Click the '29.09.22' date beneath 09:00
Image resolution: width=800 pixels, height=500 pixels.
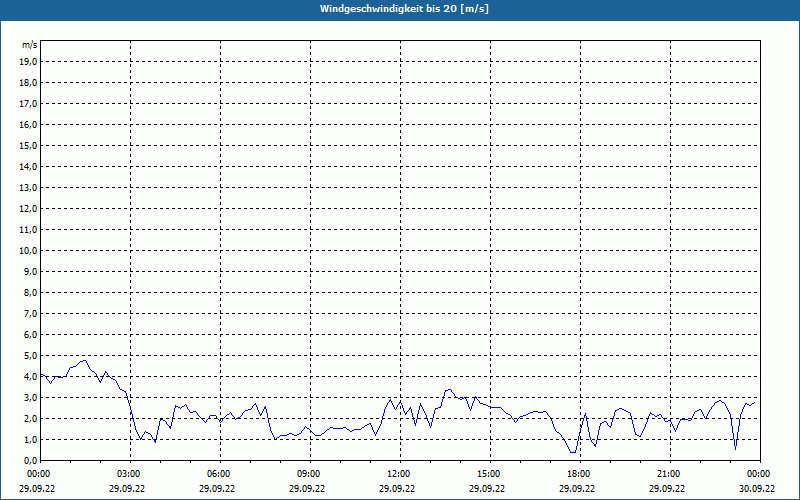pyautogui.click(x=307, y=488)
